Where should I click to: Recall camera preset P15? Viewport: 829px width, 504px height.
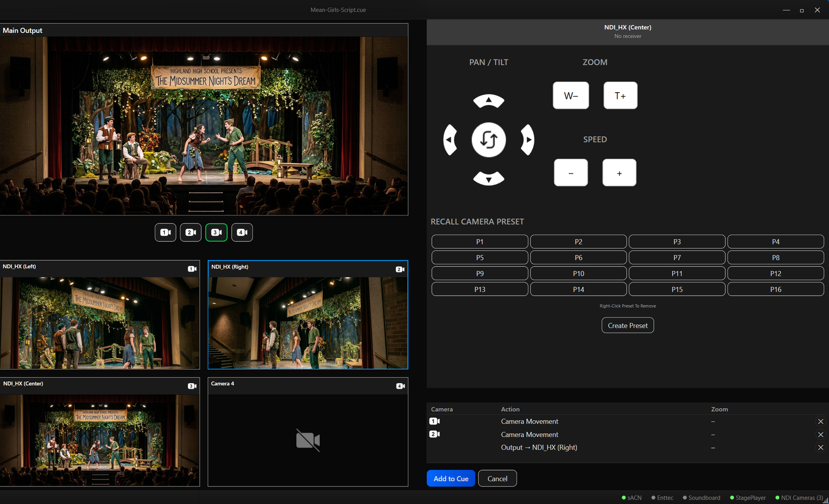(x=677, y=289)
